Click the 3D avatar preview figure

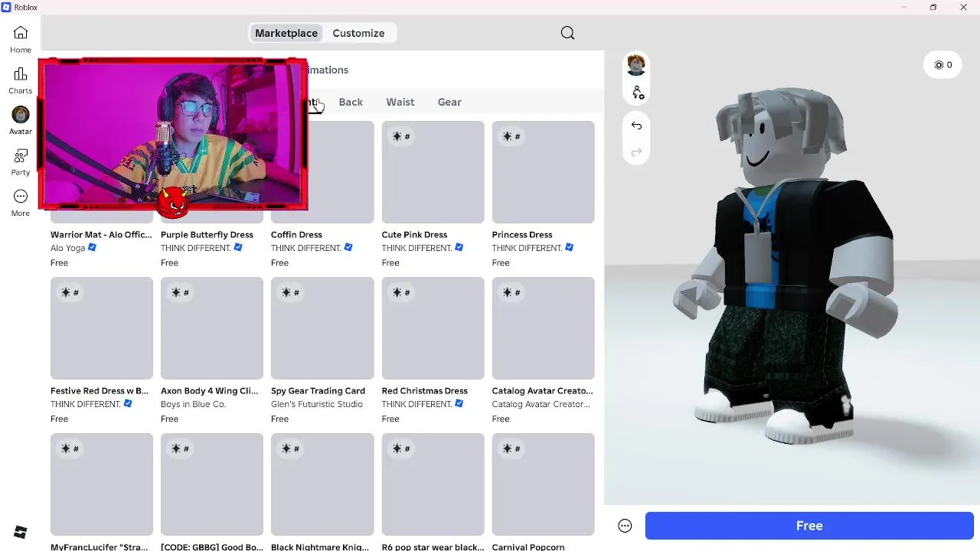pyautogui.click(x=785, y=268)
